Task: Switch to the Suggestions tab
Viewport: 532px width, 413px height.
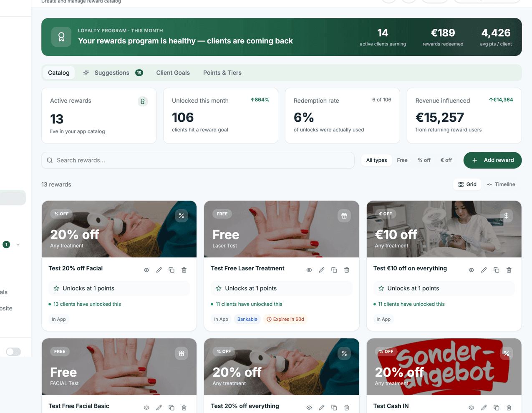Action: pos(113,73)
